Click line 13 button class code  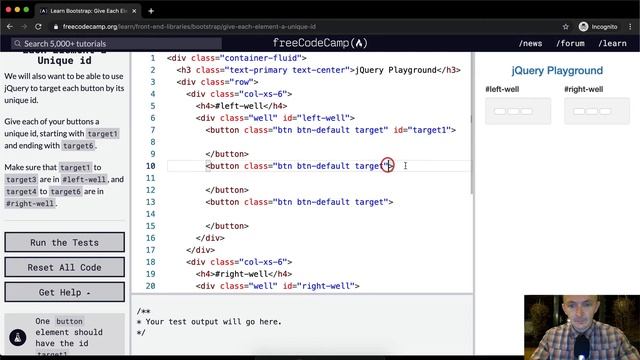click(299, 202)
